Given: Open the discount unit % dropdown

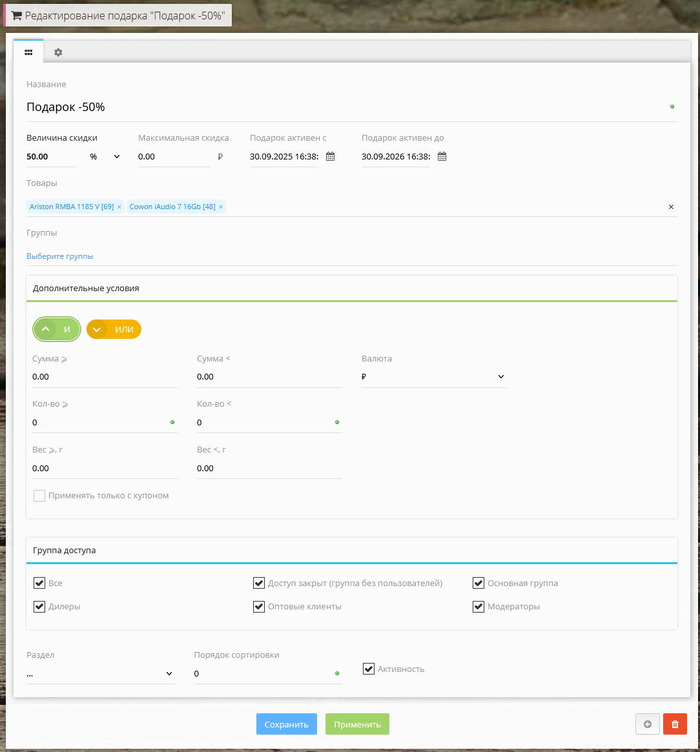Looking at the screenshot, I should [105, 157].
